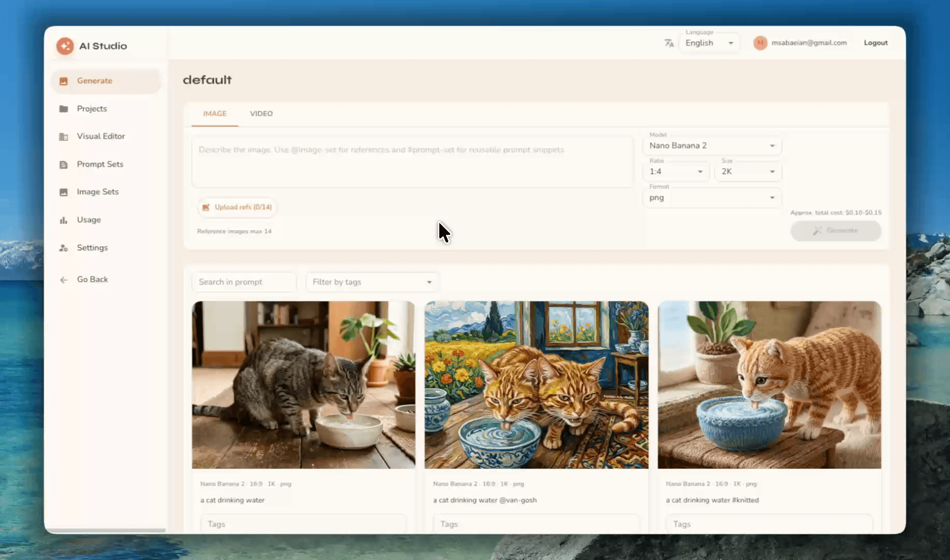Open Image Sets in the sidebar
Viewport: 950px width, 560px height.
(106, 192)
